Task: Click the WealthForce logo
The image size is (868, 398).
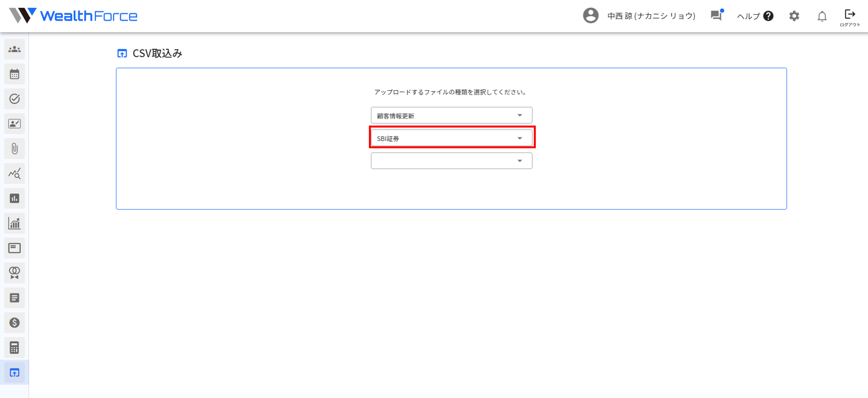Action: coord(73,16)
